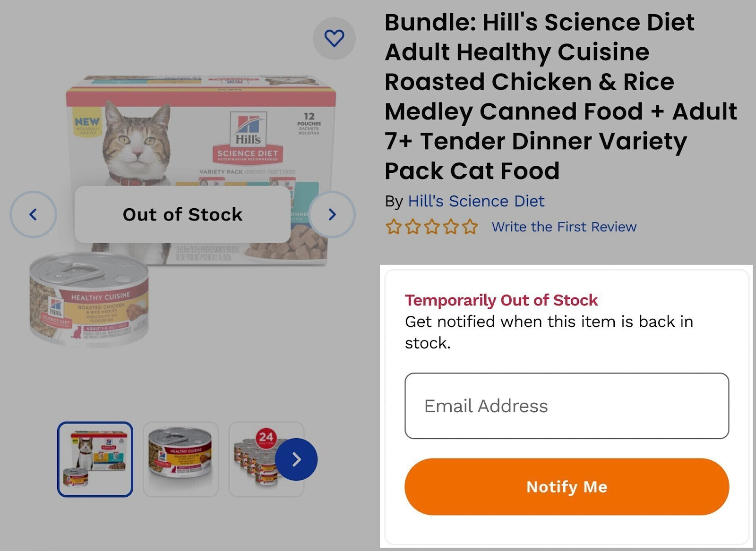
Task: Advance thumbnails with the blue next arrow
Action: (297, 459)
